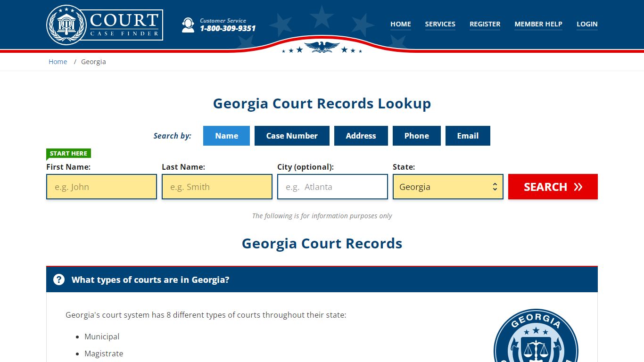Click the 'Search by:' label
The image size is (644, 362).
point(173,136)
